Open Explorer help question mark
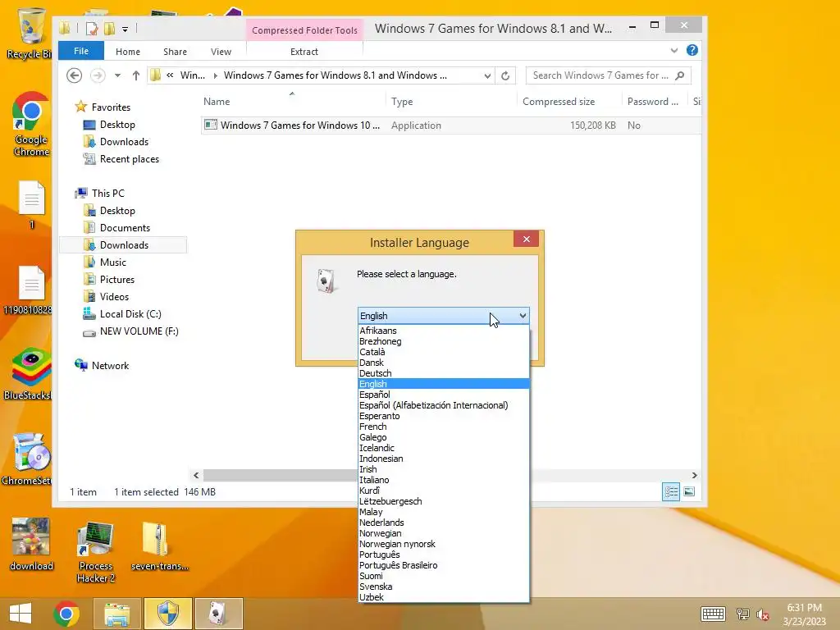The image size is (840, 630). pyautogui.click(x=692, y=50)
